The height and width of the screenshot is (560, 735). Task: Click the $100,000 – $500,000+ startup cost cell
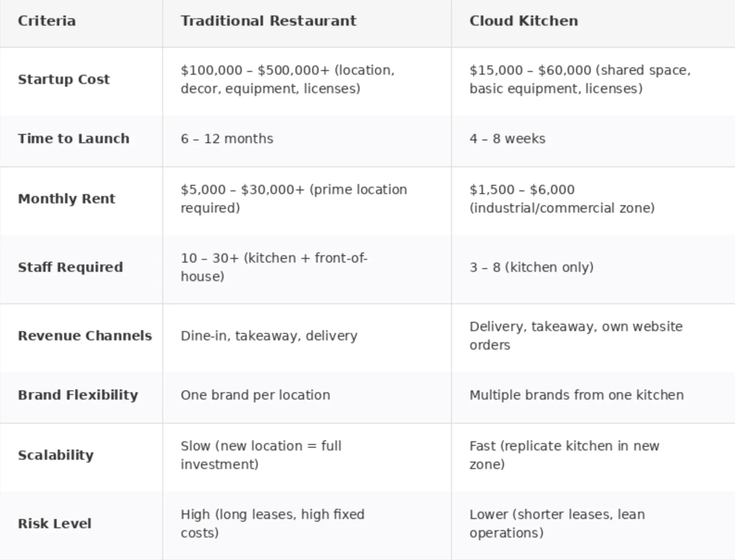287,80
